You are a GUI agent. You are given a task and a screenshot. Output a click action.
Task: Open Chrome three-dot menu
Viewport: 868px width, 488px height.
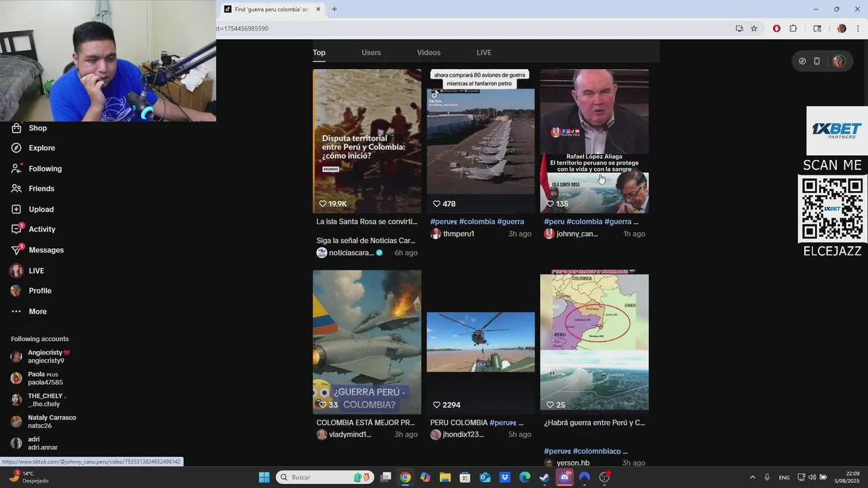(859, 28)
